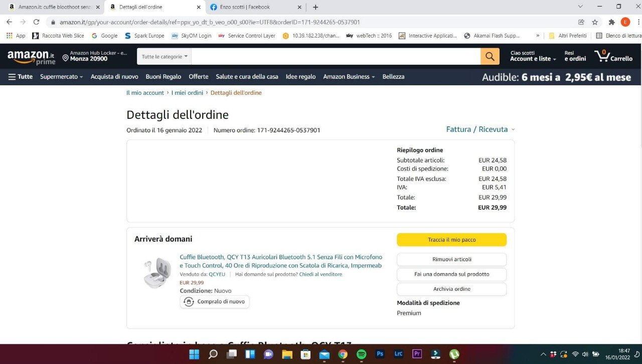Open the I miei ordini breadcrumb link
This screenshot has height=364, width=642.
(187, 93)
